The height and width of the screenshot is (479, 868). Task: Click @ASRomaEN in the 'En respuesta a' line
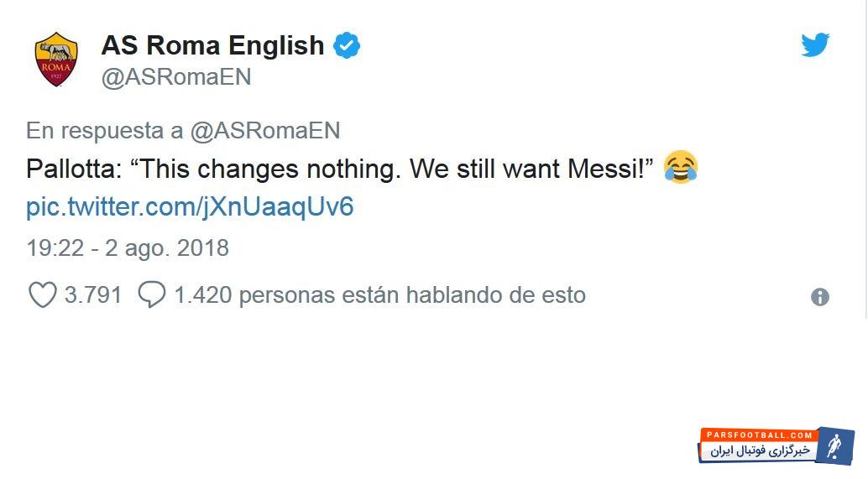click(x=264, y=131)
